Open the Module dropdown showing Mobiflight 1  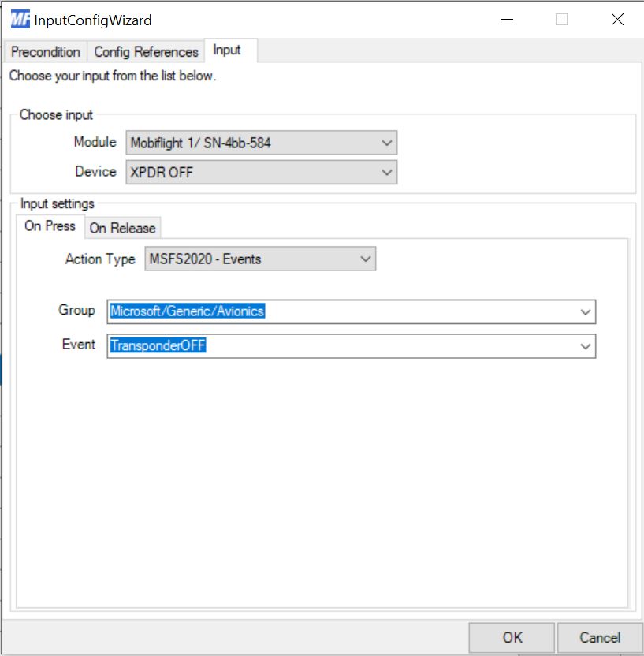261,143
